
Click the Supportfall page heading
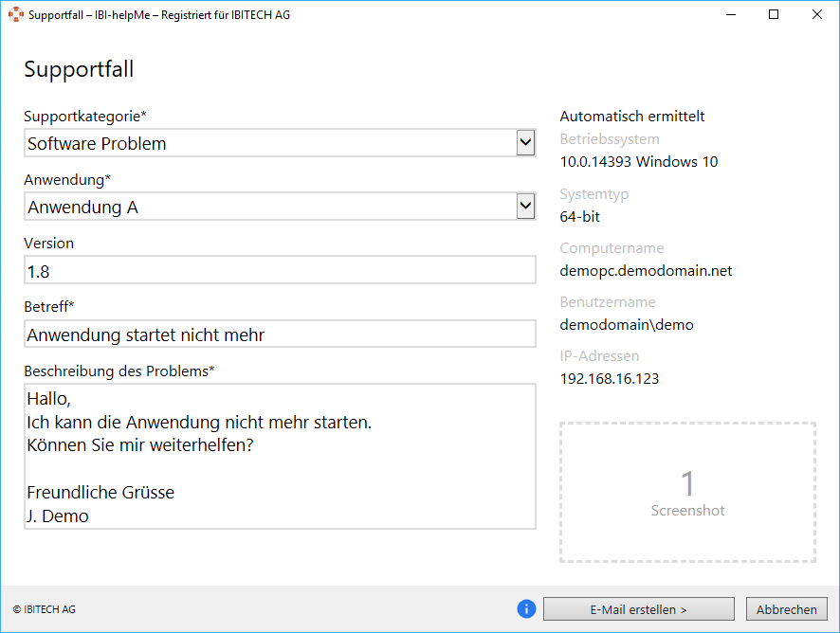79,69
